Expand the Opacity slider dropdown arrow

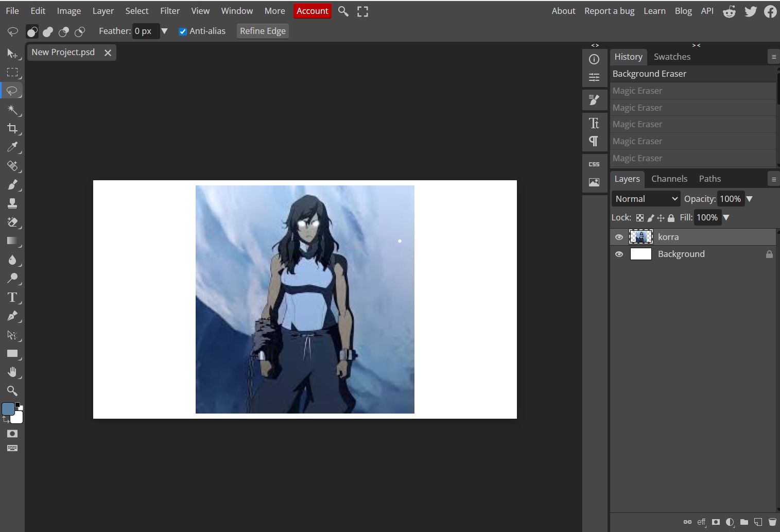pyautogui.click(x=750, y=199)
